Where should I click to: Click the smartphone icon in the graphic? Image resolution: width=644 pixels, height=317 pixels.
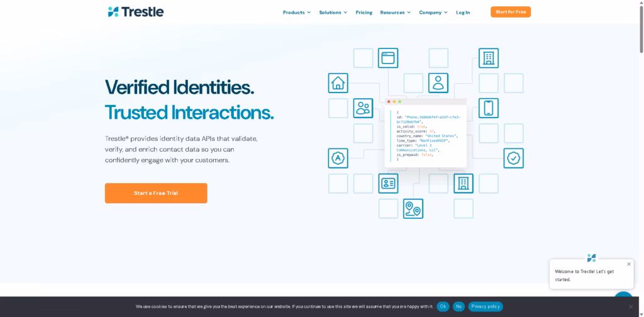tap(488, 108)
